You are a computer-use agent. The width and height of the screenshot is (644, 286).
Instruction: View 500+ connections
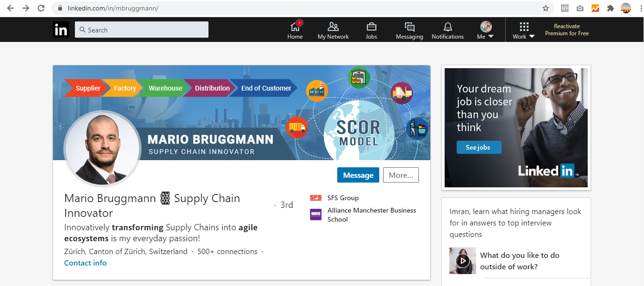228,252
